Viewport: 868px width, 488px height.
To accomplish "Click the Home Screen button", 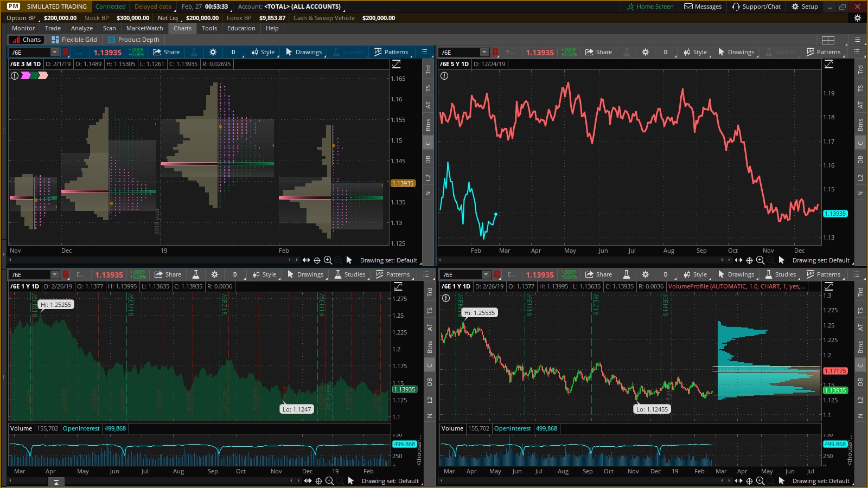I will [x=650, y=7].
